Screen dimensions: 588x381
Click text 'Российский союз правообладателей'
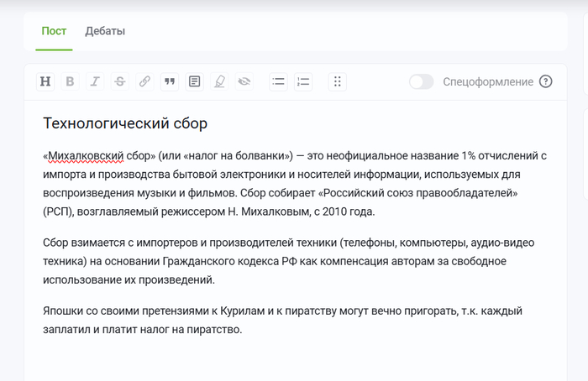417,193
